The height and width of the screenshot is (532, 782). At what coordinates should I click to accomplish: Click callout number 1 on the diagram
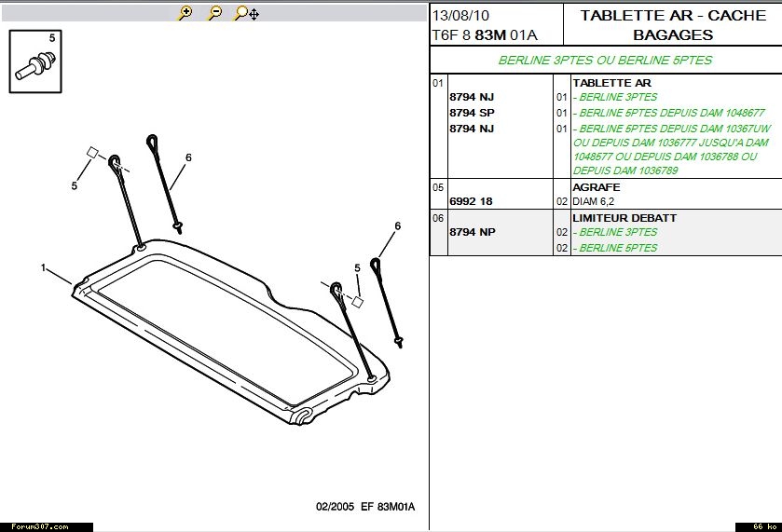coord(43,268)
